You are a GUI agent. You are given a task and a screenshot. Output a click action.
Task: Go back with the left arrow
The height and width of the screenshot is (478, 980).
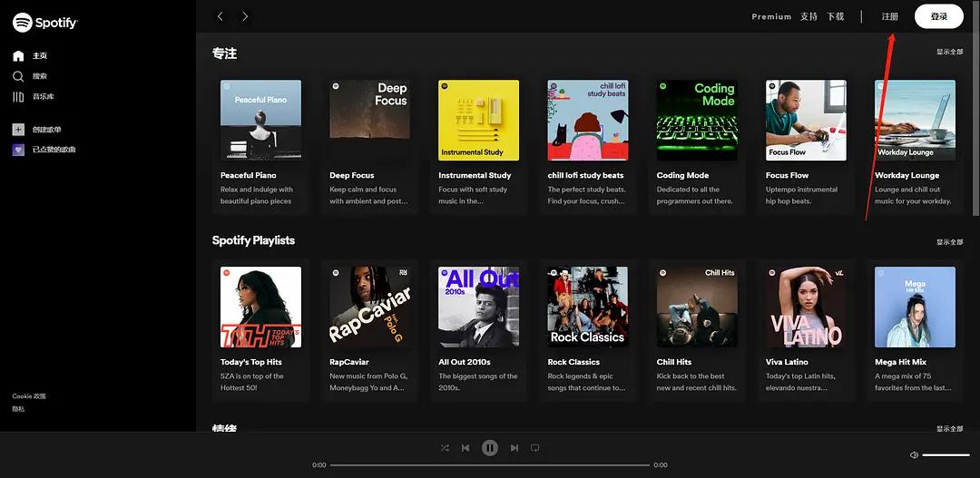[x=220, y=16]
